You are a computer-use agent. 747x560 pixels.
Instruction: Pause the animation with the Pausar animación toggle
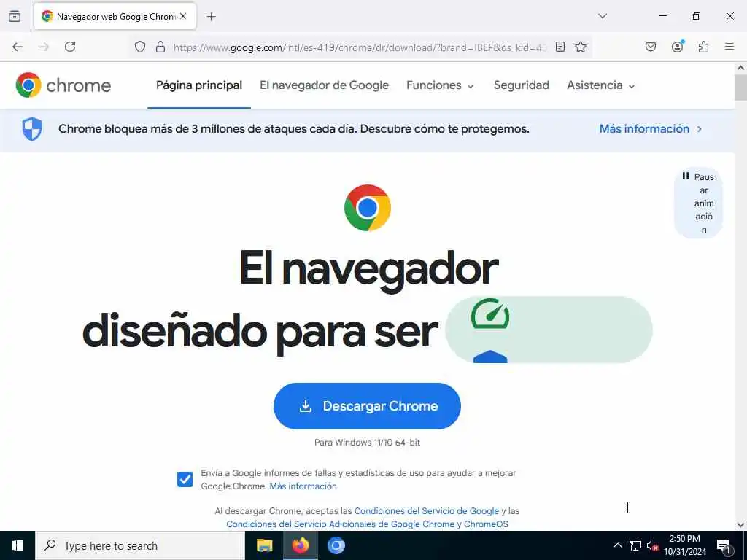pos(698,203)
